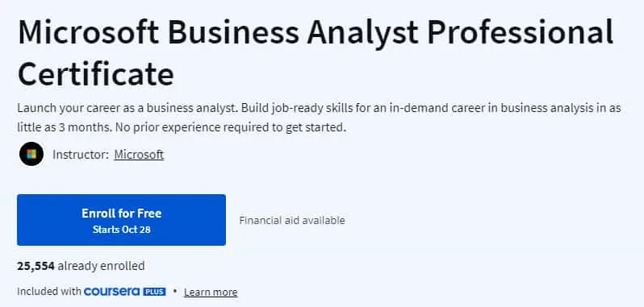Click the Starts Oct 28 text on the button

click(x=122, y=230)
